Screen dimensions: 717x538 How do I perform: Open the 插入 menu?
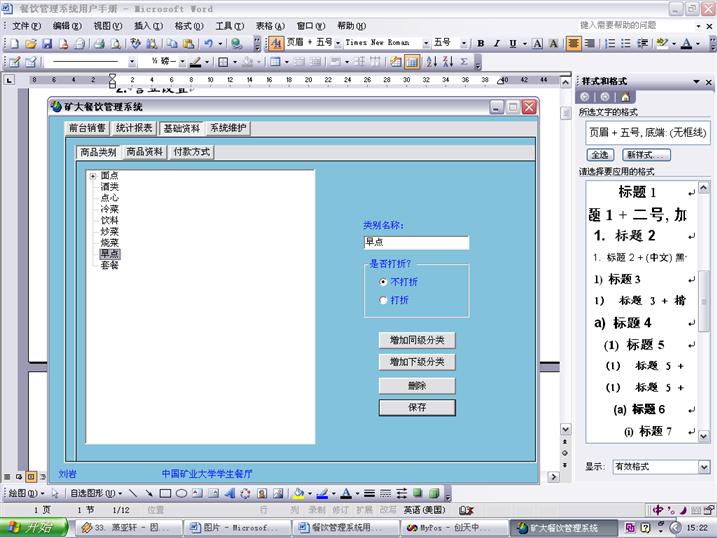(149, 26)
